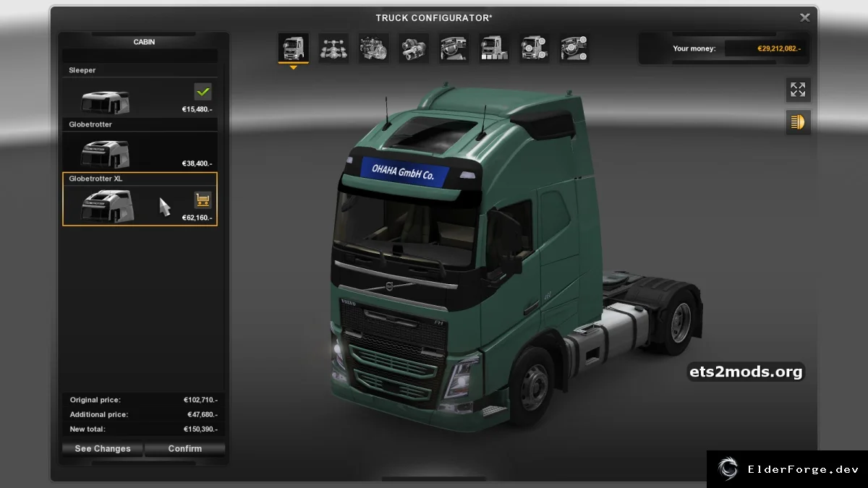Click the Your money label
The width and height of the screenshot is (868, 488).
click(x=694, y=48)
